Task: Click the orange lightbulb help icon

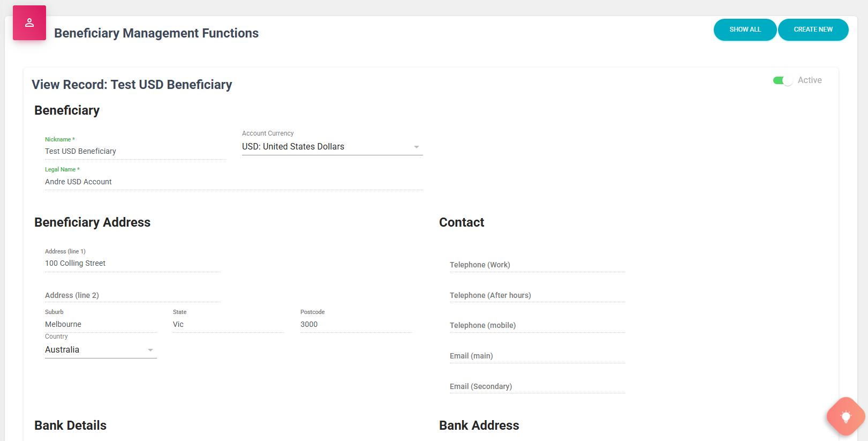Action: click(x=846, y=416)
